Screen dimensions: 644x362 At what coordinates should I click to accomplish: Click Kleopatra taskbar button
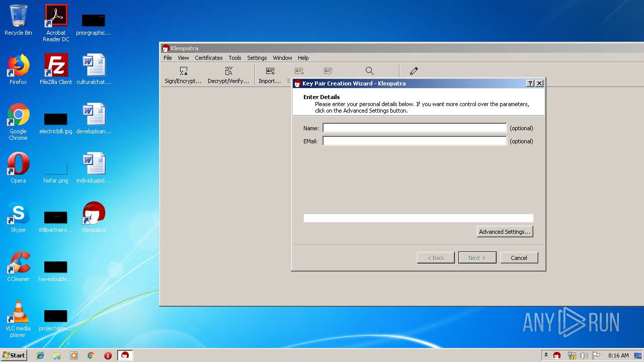(125, 355)
